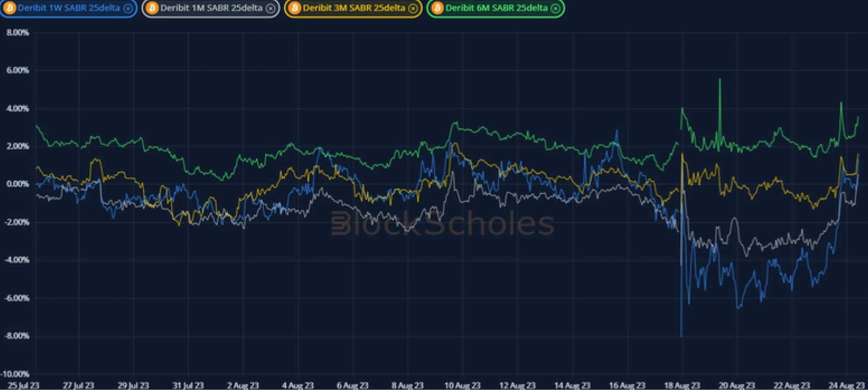The image size is (868, 390).
Task: Remove the Deribit 6M SABR 25delta series
Action: (555, 8)
